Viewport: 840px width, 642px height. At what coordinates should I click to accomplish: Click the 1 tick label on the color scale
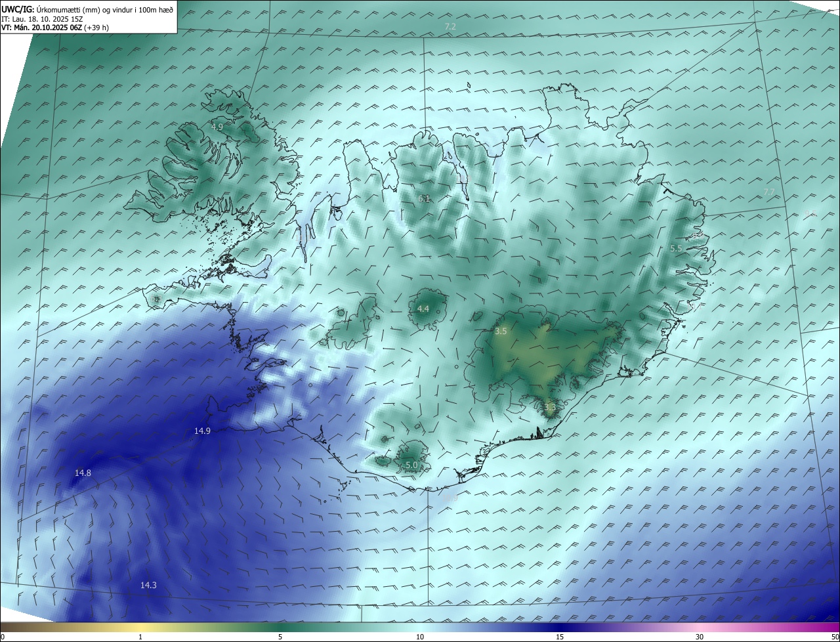coord(140,637)
